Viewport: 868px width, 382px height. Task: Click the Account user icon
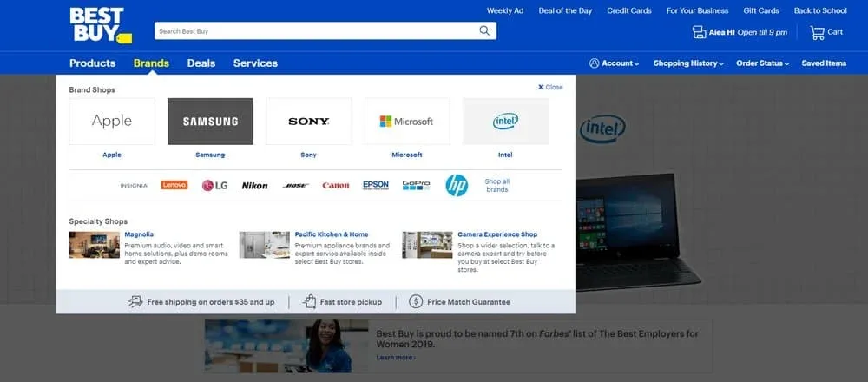click(x=594, y=63)
